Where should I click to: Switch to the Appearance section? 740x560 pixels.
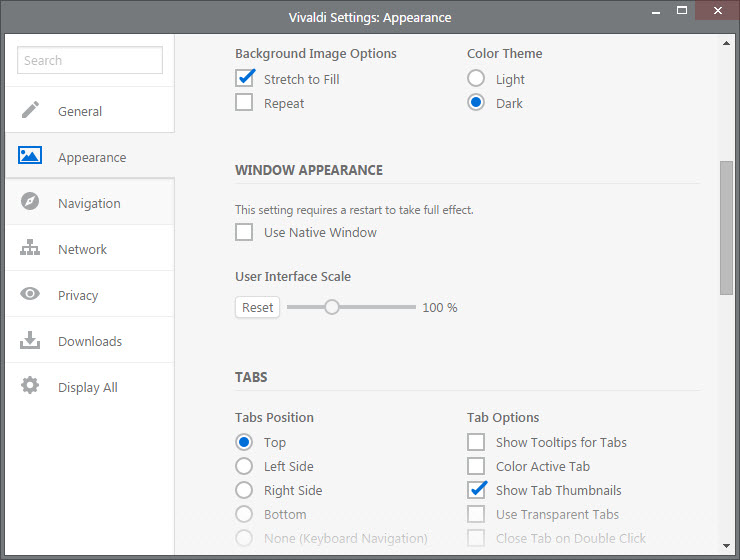point(90,156)
